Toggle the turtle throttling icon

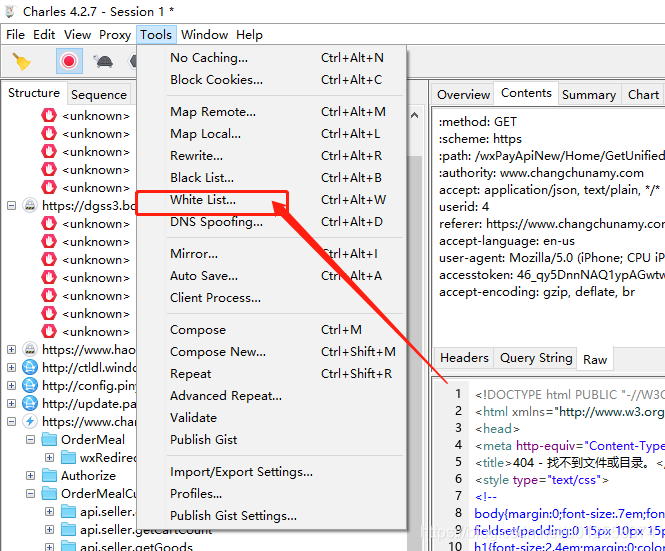103,62
